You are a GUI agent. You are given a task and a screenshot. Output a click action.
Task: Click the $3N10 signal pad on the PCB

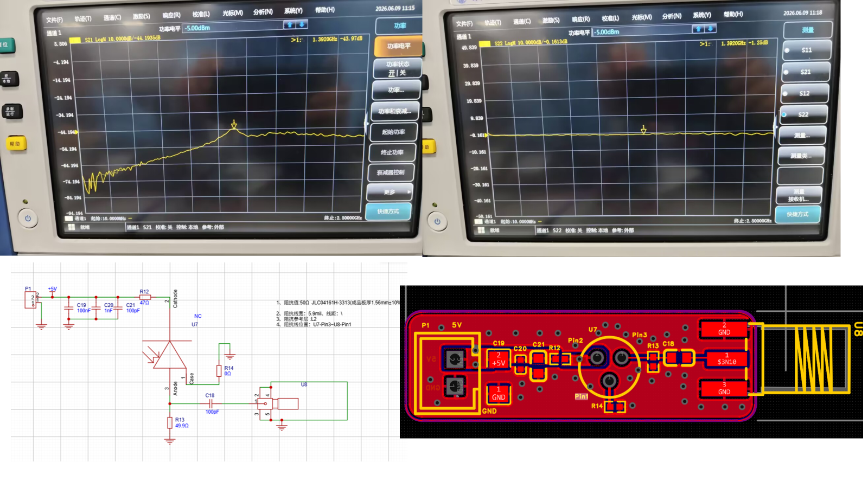pos(726,359)
